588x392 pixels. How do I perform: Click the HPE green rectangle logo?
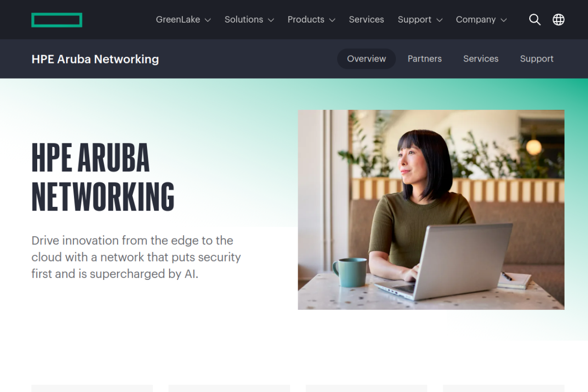(x=57, y=20)
